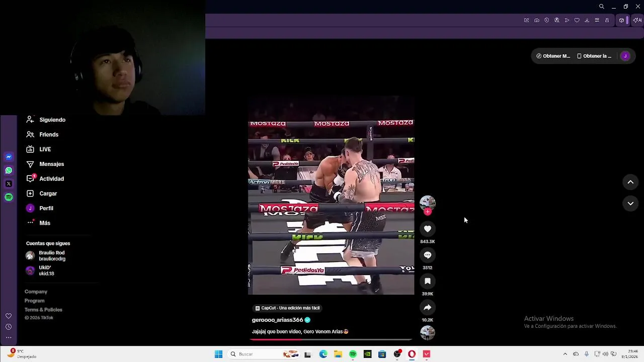Viewport: 644px width, 362px height.
Task: Open Messenger in the Opera sidebar
Action: (x=9, y=157)
